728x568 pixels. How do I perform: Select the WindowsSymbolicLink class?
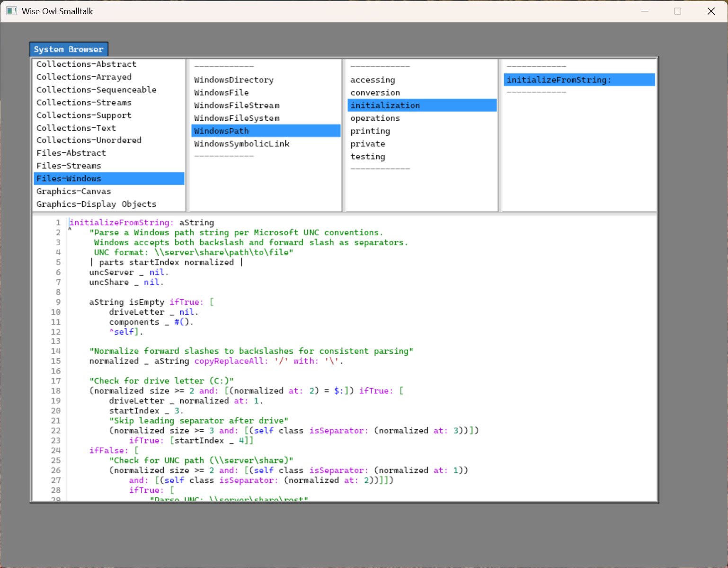(242, 143)
